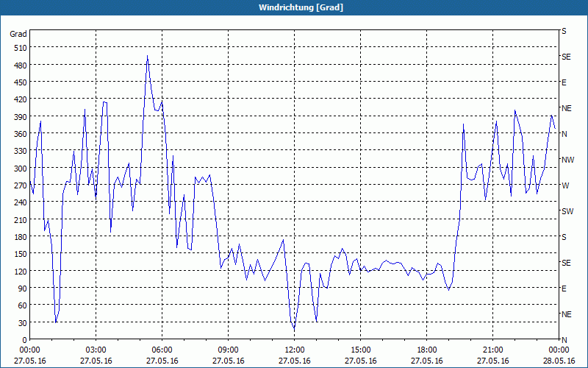This screenshot has height=368, width=588.
Task: Click the 180 y-axis tick label
Action: point(21,237)
